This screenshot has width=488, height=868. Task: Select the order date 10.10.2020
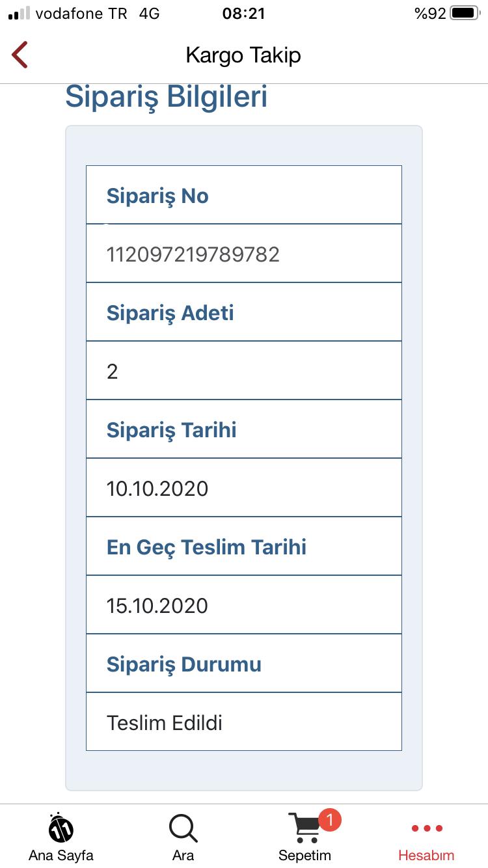[157, 488]
